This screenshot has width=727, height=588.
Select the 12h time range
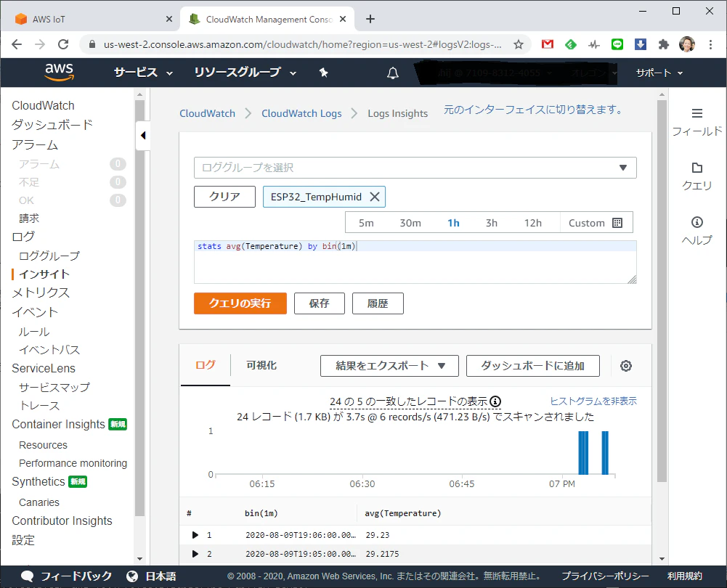(533, 223)
